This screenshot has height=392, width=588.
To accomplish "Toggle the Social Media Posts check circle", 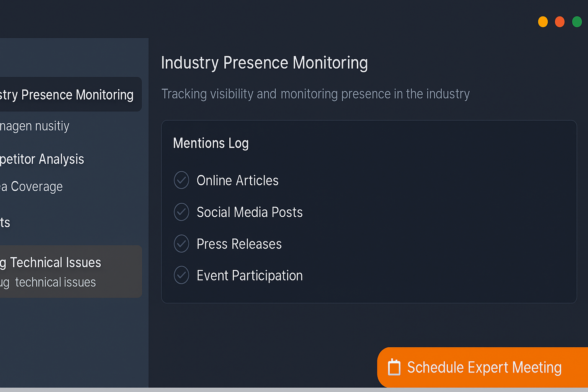I will [x=181, y=212].
